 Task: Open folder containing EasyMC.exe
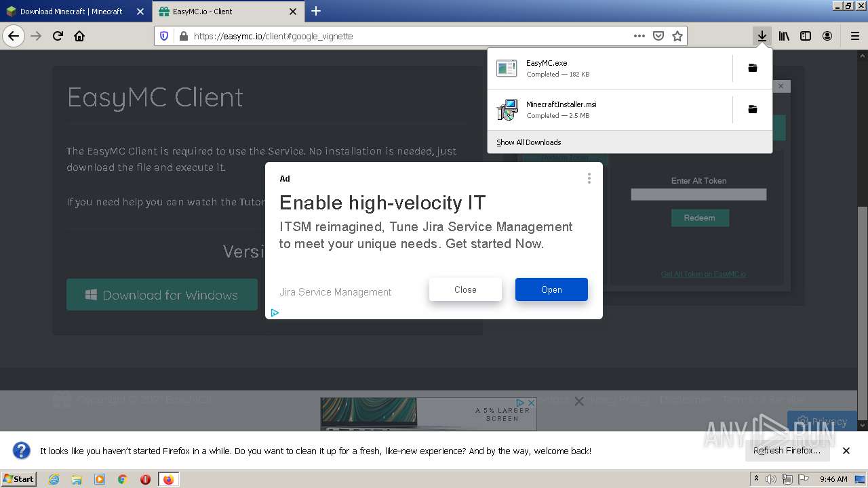coord(753,68)
